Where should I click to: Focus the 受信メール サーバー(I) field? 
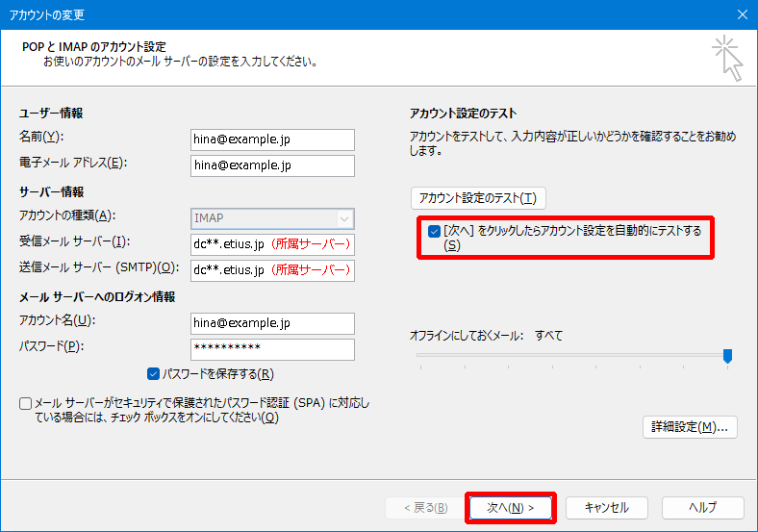[x=272, y=244]
